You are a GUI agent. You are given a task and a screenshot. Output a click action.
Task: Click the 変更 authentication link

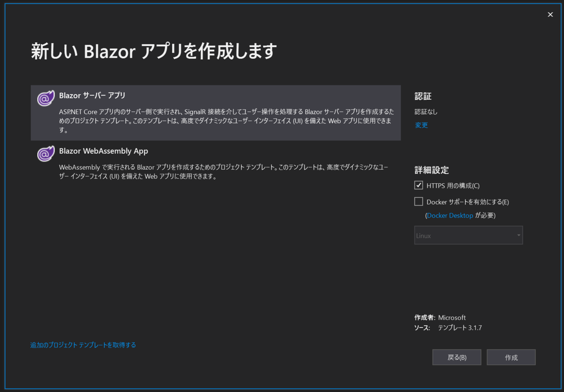(422, 125)
